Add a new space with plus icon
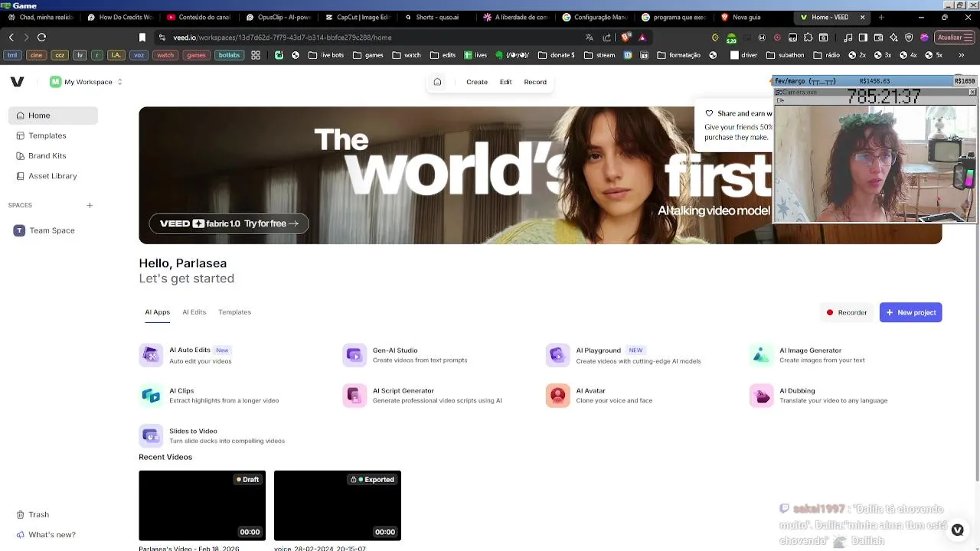The image size is (980, 551). tap(90, 205)
